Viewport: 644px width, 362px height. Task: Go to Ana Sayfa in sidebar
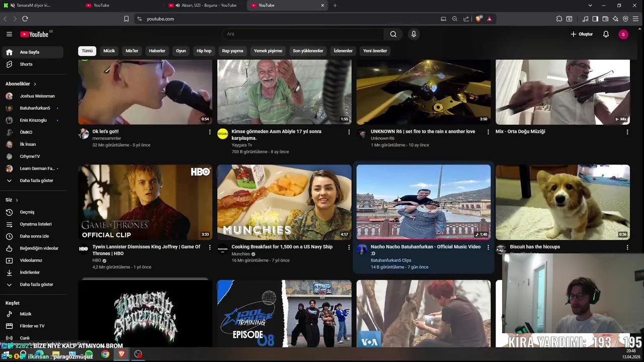click(32, 52)
